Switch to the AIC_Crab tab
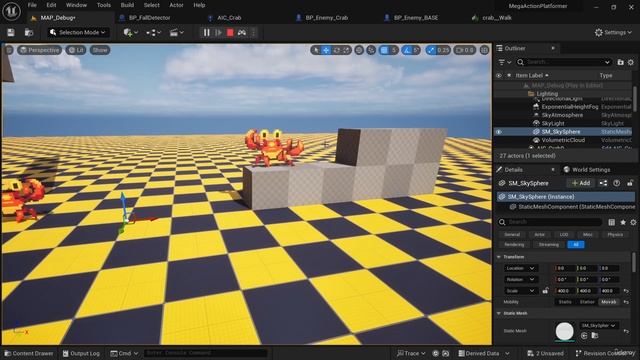 click(229, 18)
